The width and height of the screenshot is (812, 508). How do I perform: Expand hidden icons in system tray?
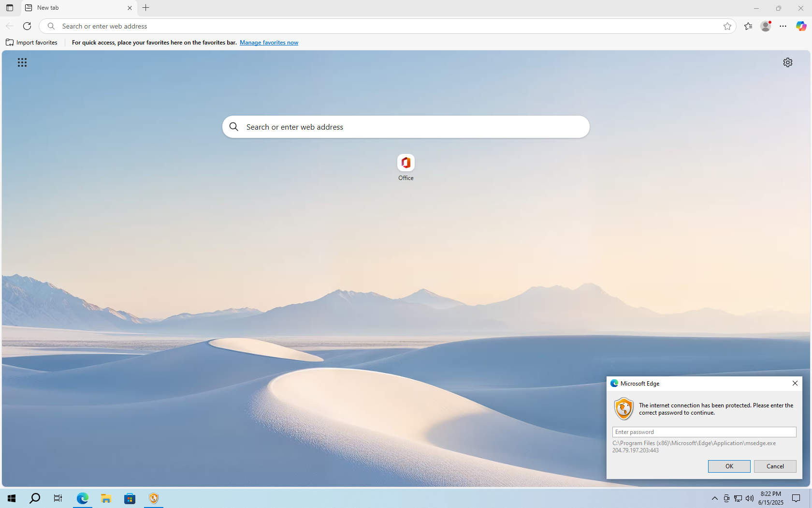[714, 498]
